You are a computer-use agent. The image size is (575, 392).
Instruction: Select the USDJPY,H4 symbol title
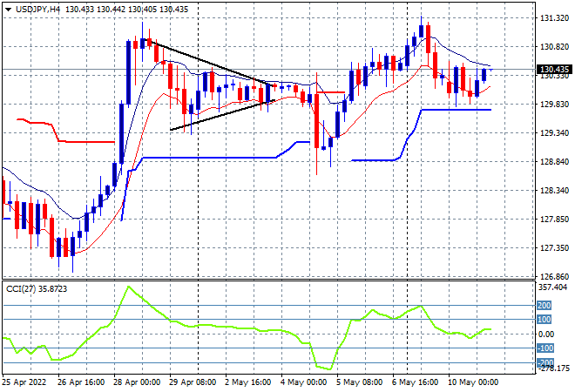pos(37,10)
